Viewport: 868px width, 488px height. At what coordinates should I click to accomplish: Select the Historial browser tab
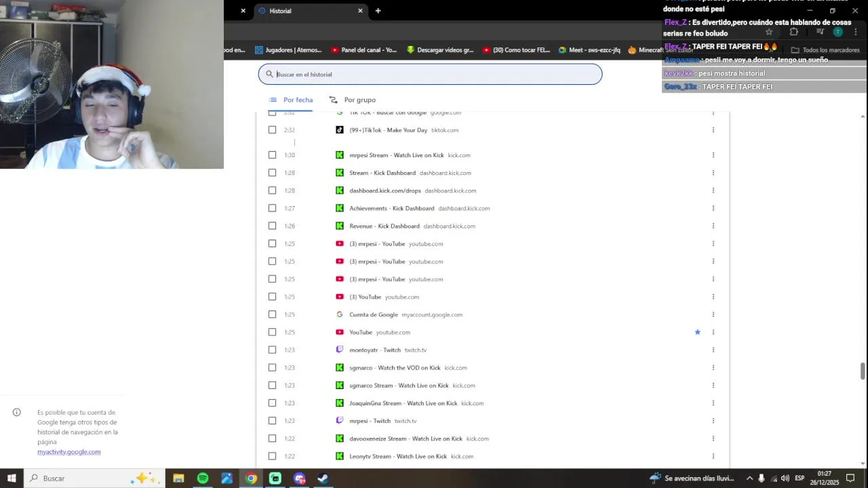[311, 11]
